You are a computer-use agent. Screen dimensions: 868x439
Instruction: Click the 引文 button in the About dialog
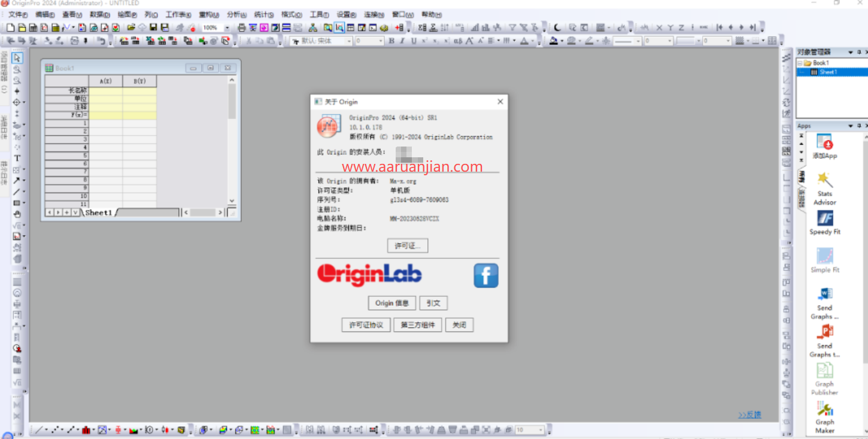pos(433,303)
